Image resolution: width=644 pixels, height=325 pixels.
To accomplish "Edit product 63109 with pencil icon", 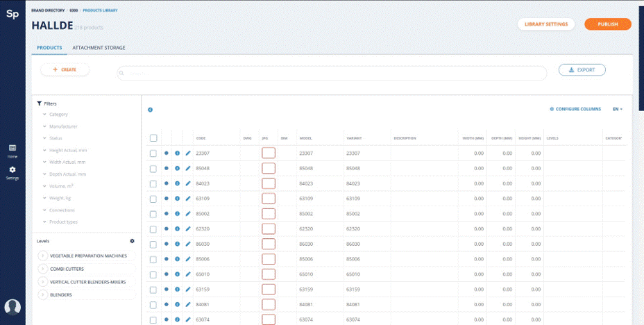I will [188, 199].
